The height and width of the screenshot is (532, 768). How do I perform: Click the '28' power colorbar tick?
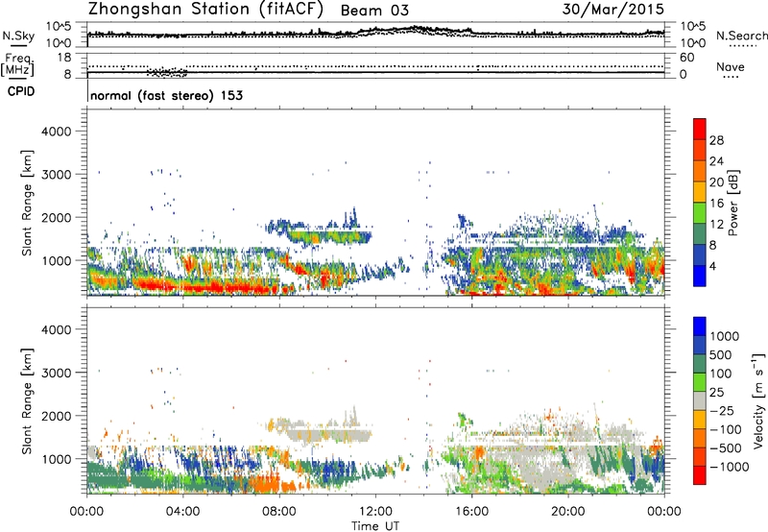(x=716, y=140)
